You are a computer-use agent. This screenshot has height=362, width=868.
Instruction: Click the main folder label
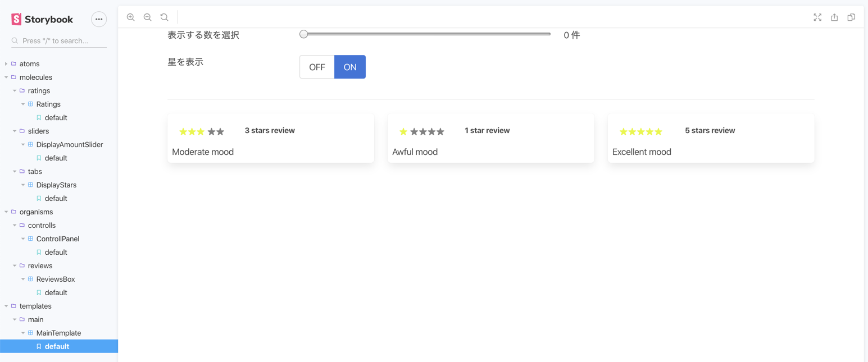click(35, 320)
